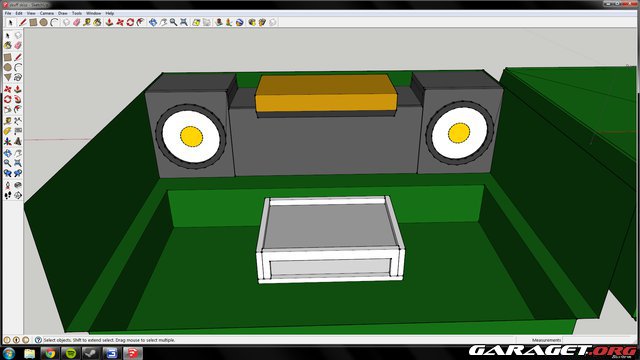Open Spotify from the taskbar
The height and width of the screenshot is (360, 640).
pyautogui.click(x=71, y=353)
